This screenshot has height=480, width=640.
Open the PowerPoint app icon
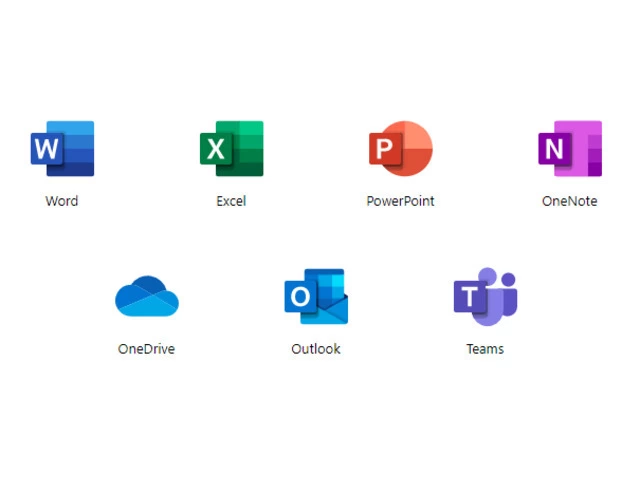(400, 149)
